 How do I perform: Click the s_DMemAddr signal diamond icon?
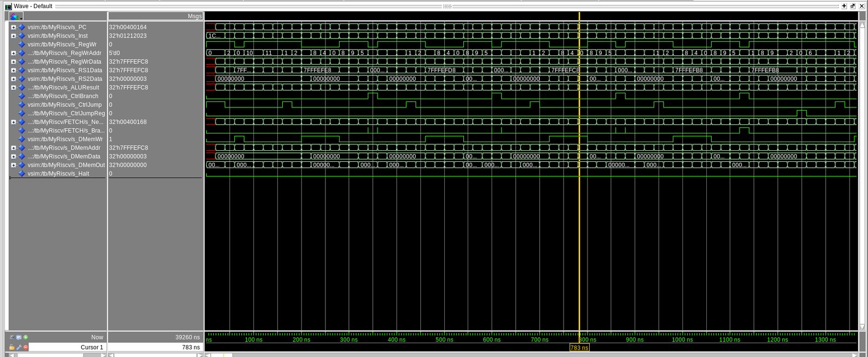tap(22, 148)
